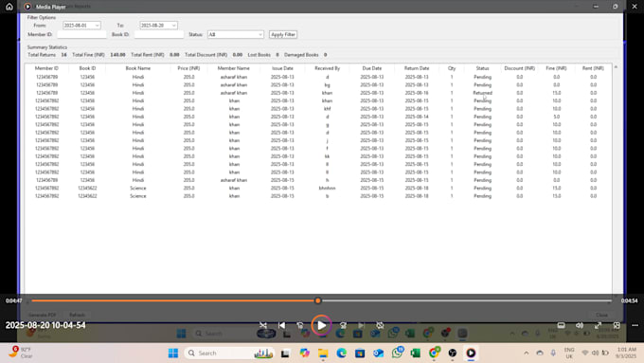The height and width of the screenshot is (363, 644).
Task: Click the Book ID filter field
Action: coord(158,34)
